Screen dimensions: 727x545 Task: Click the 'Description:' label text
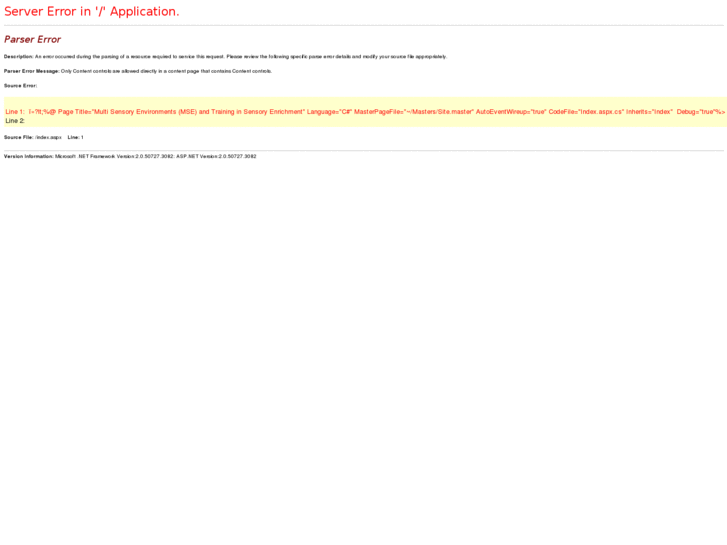pyautogui.click(x=19, y=57)
